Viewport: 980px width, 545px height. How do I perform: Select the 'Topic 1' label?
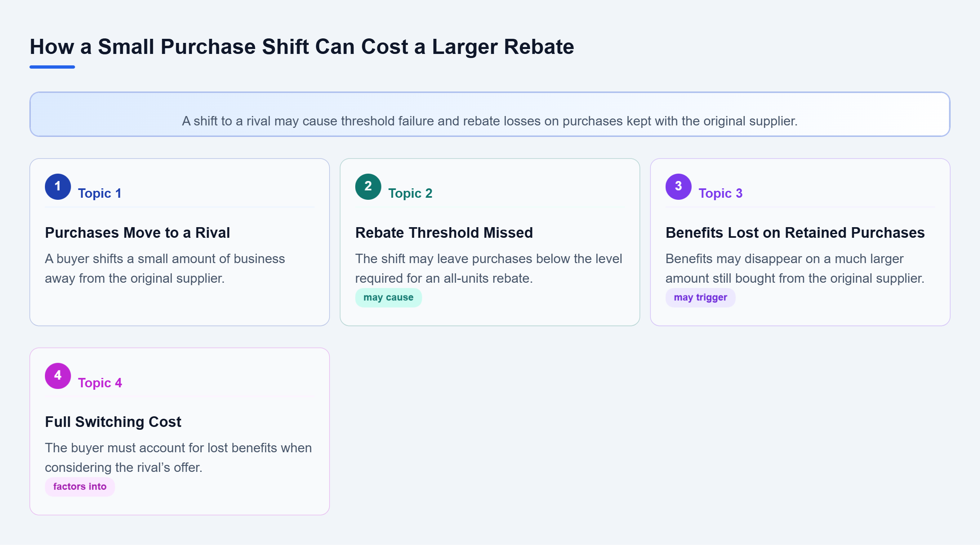[100, 193]
